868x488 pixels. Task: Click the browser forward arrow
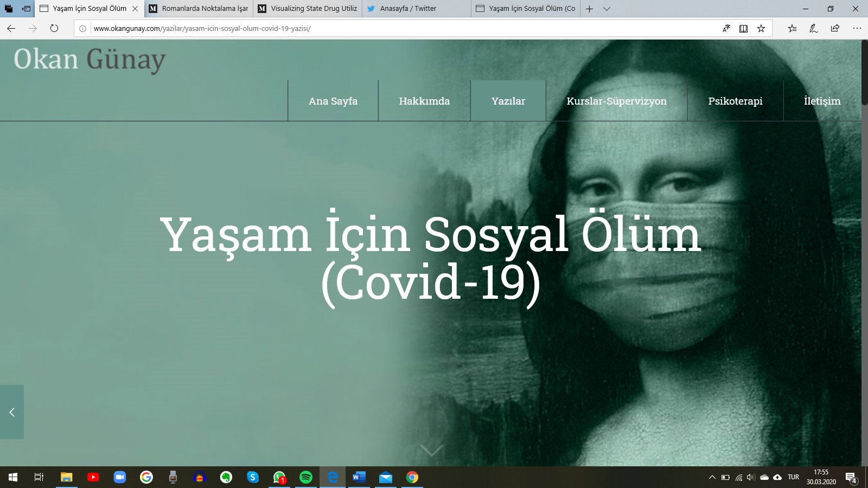click(x=33, y=28)
